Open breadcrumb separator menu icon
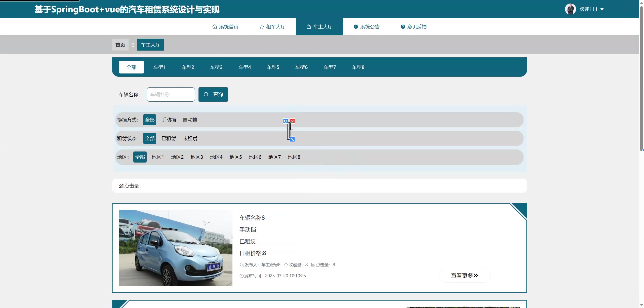The height and width of the screenshot is (308, 644). [133, 45]
